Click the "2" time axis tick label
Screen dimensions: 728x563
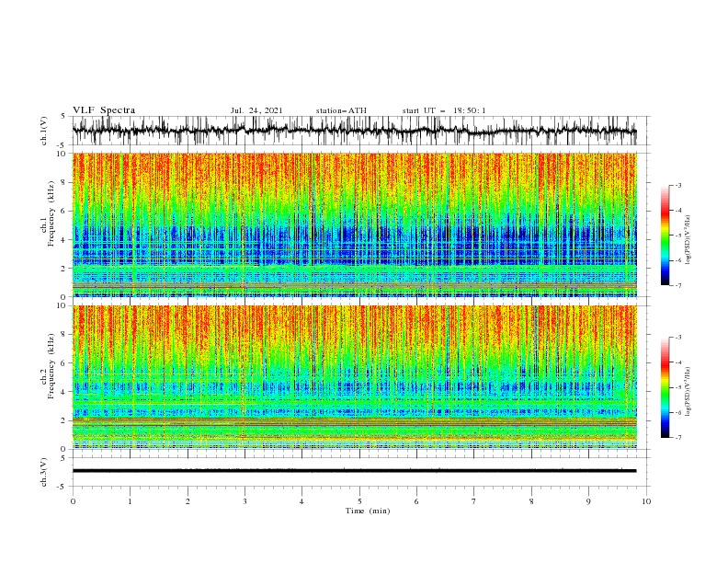pyautogui.click(x=188, y=501)
